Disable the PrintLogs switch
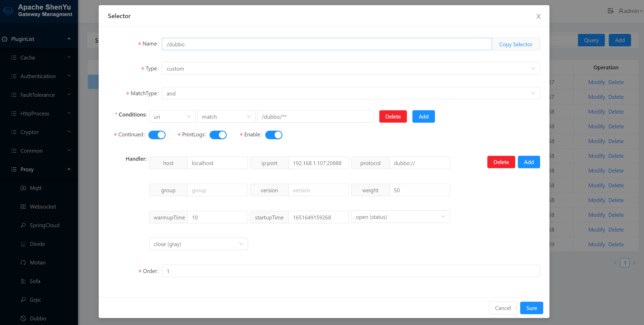The image size is (644, 325). [x=218, y=135]
